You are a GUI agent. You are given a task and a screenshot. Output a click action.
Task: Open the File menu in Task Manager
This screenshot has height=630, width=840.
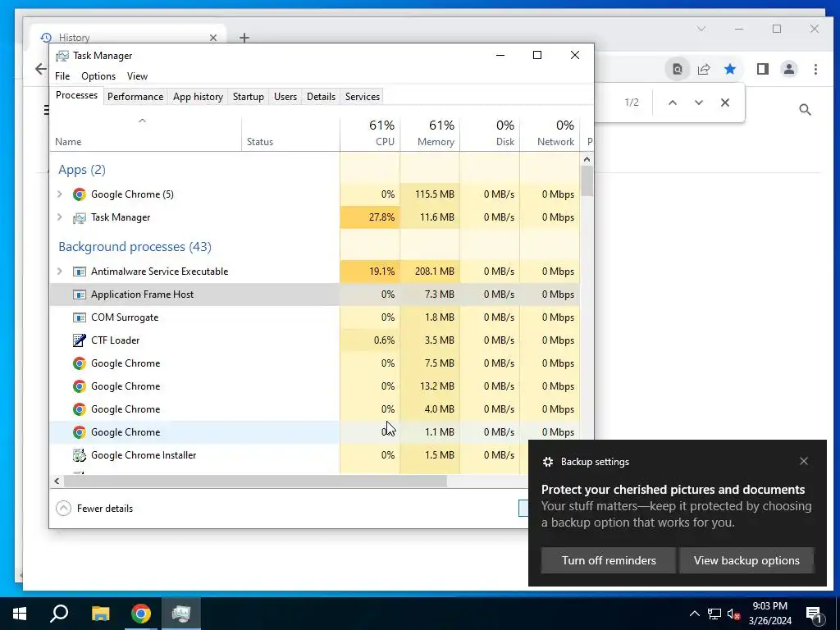62,76
